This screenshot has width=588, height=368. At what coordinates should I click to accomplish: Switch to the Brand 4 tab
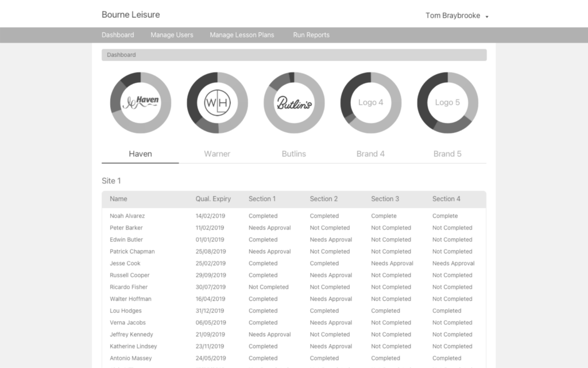370,154
